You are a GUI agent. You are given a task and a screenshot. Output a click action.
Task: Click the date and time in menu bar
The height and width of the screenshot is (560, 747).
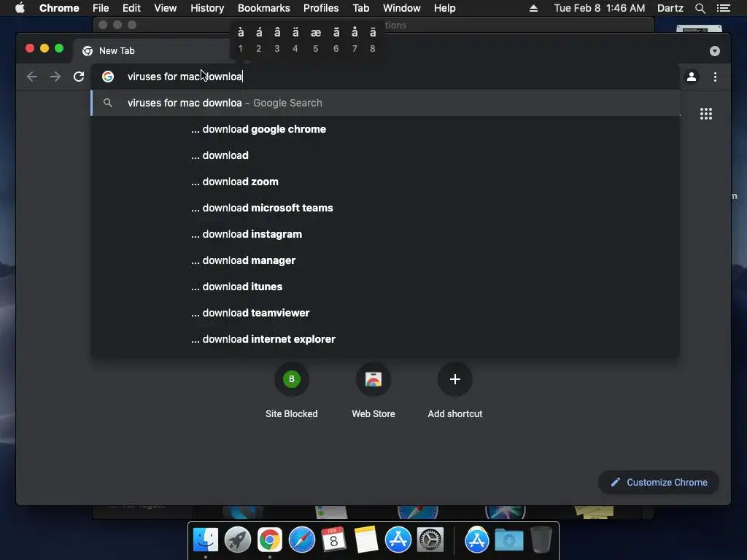point(600,8)
